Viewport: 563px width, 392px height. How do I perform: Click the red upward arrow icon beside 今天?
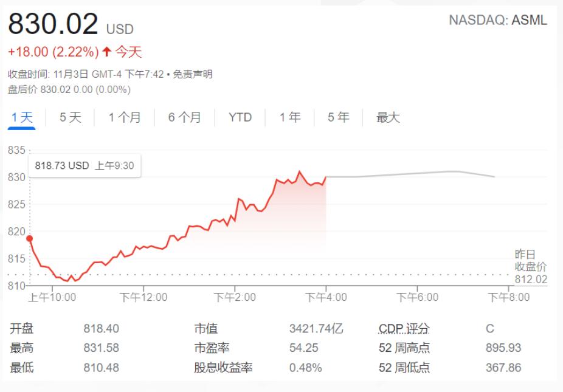(x=106, y=51)
